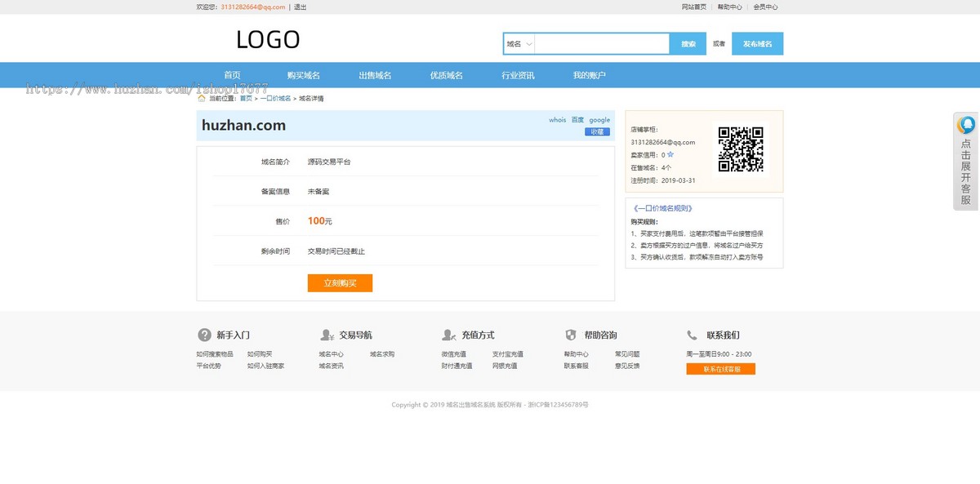
Task: Click the phone icon beside 联系我们
Action: pyautogui.click(x=692, y=335)
